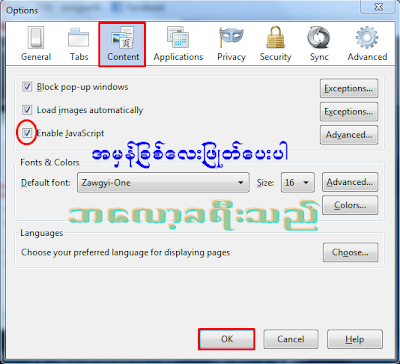Open Default font dropdown Zawgyi-One
400x364 pixels.
[x=163, y=183]
